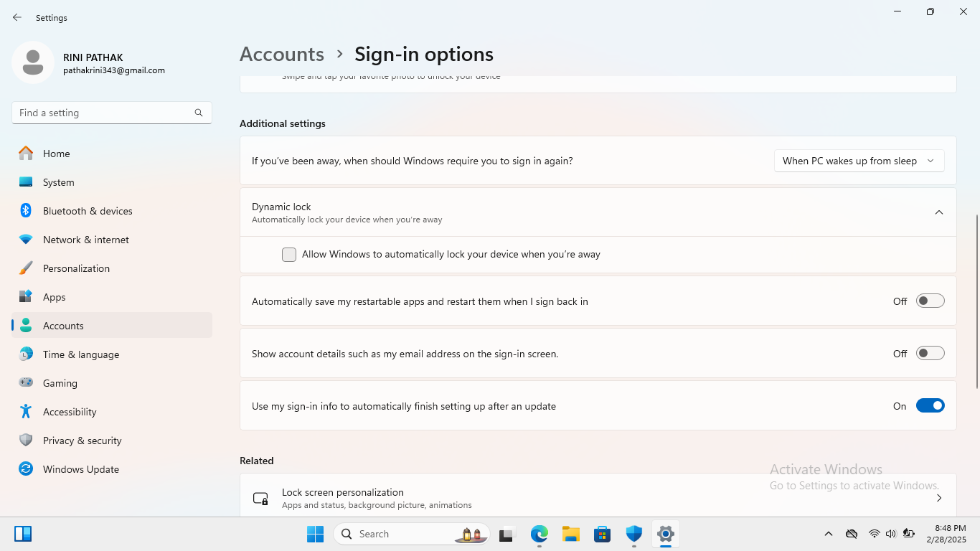Screen dimensions: 980x551
Task: Collapse the Dynamic lock section
Action: click(939, 212)
